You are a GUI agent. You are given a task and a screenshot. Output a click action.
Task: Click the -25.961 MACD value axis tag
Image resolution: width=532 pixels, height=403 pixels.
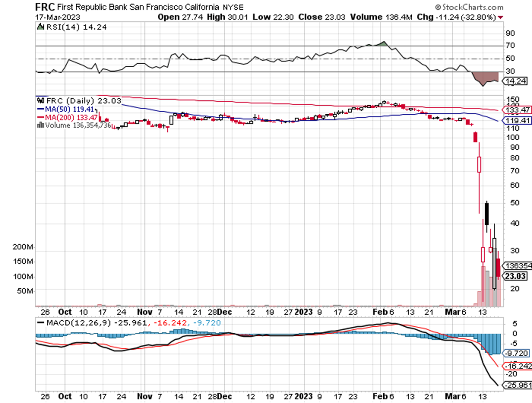click(518, 384)
